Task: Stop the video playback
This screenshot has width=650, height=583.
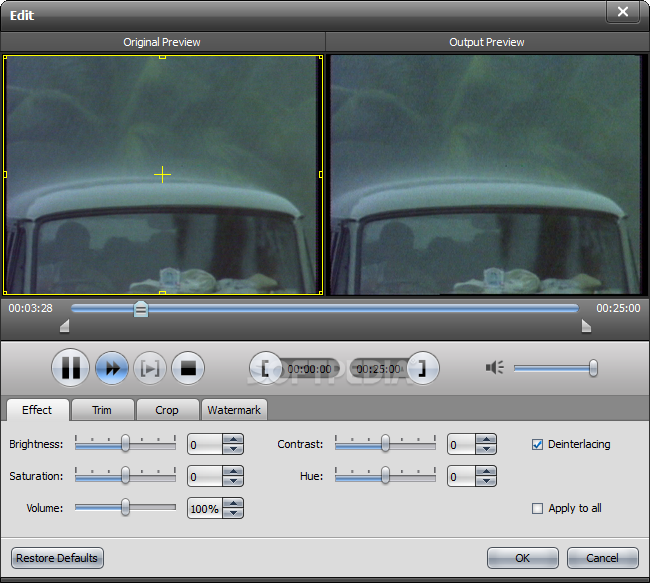Action: [x=188, y=368]
